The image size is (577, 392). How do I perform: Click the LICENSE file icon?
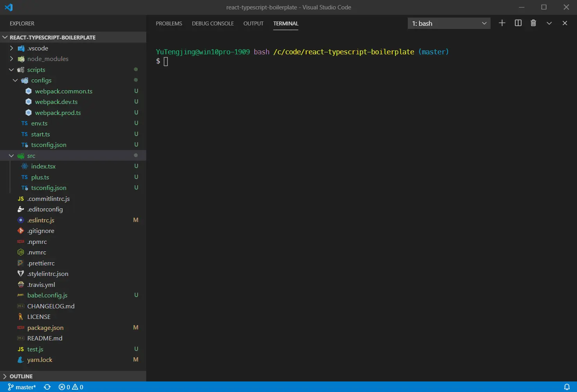click(21, 317)
